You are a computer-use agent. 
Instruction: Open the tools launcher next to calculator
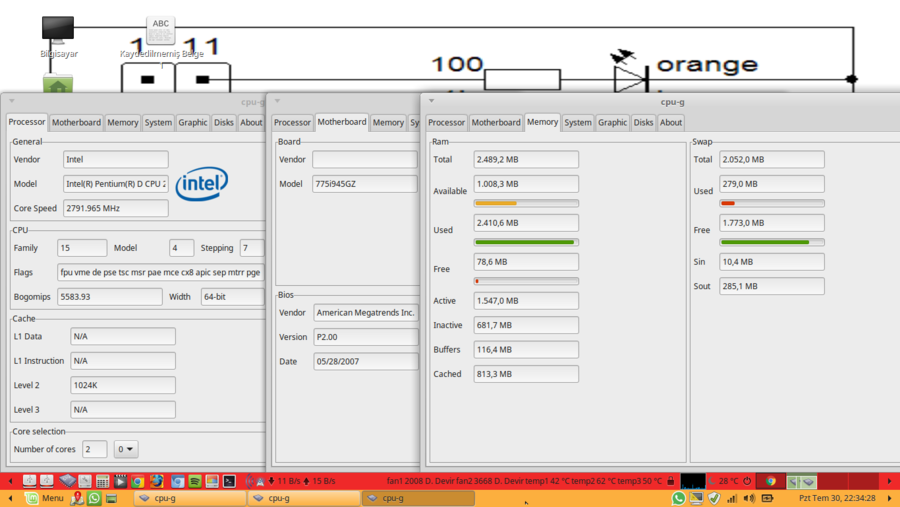[85, 481]
